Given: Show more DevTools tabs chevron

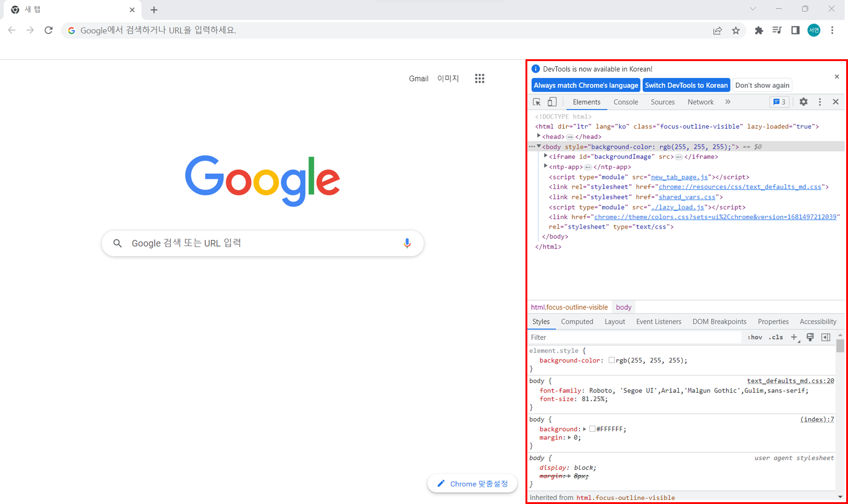Looking at the screenshot, I should (728, 102).
